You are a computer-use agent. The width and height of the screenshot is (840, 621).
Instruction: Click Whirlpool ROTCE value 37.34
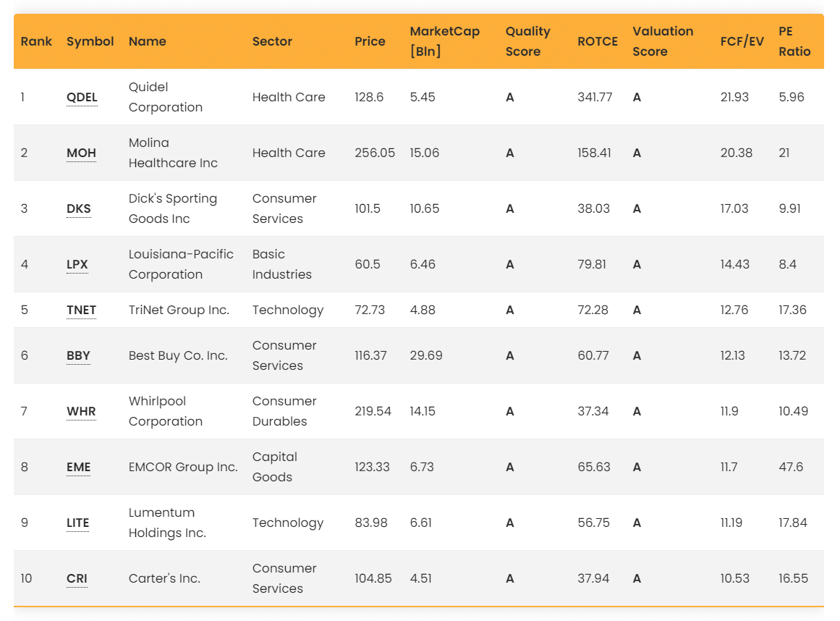593,411
